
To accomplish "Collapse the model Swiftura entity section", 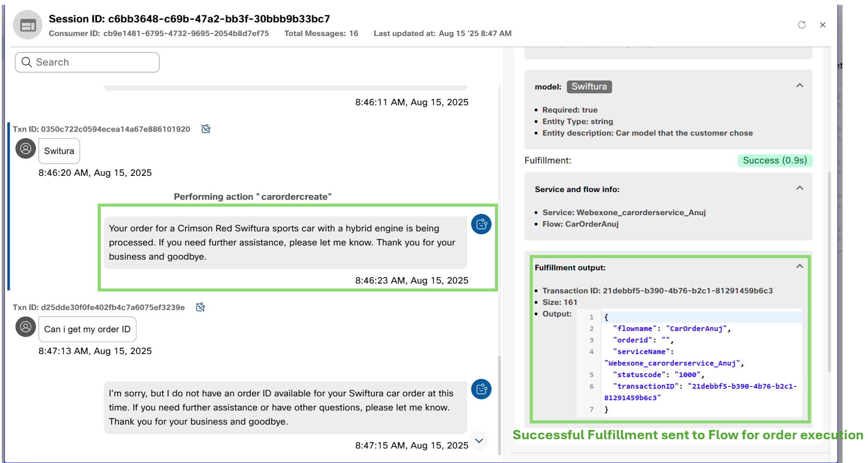I will pyautogui.click(x=799, y=86).
